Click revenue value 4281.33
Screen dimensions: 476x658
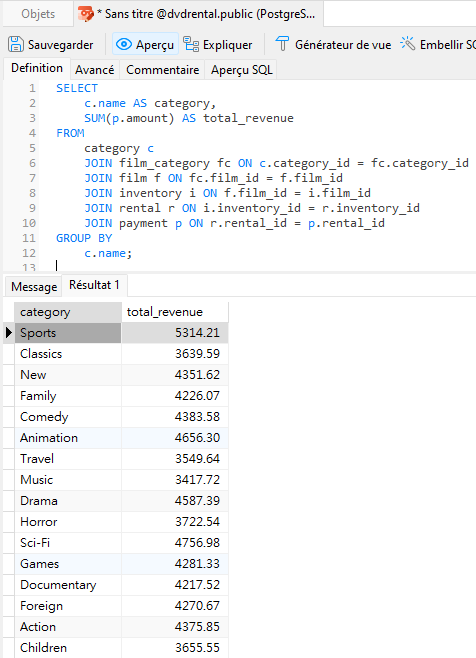(x=197, y=564)
